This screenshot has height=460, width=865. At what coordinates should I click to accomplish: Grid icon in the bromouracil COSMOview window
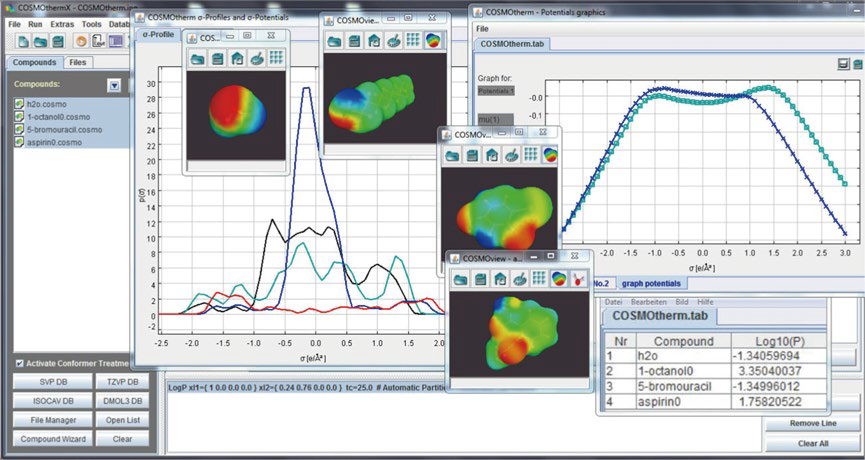[x=531, y=156]
